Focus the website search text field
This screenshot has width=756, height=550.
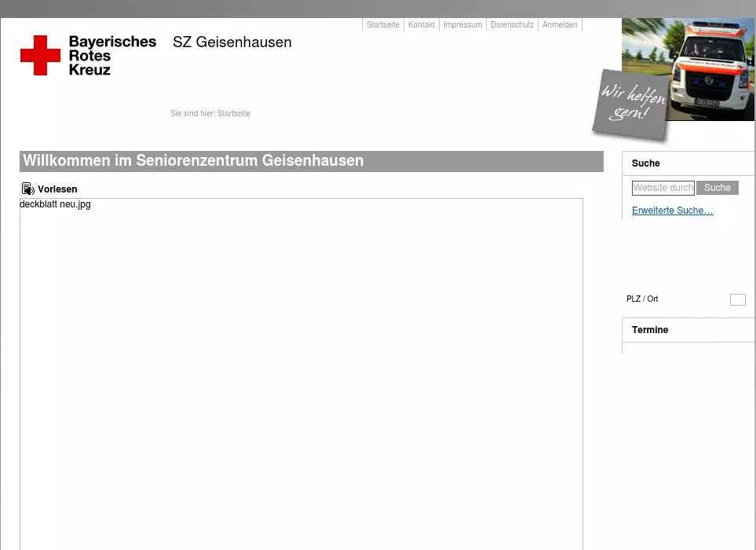point(663,188)
